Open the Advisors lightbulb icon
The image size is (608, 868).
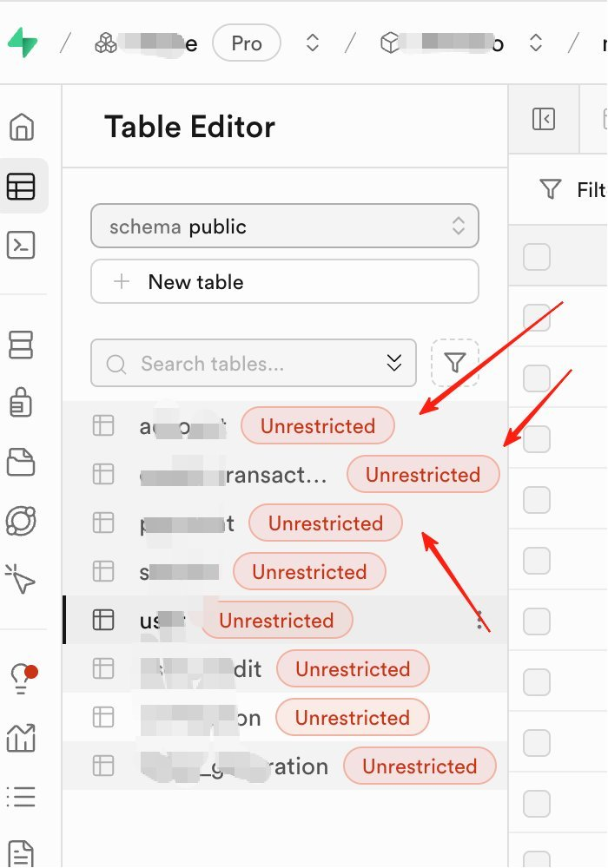[22, 675]
